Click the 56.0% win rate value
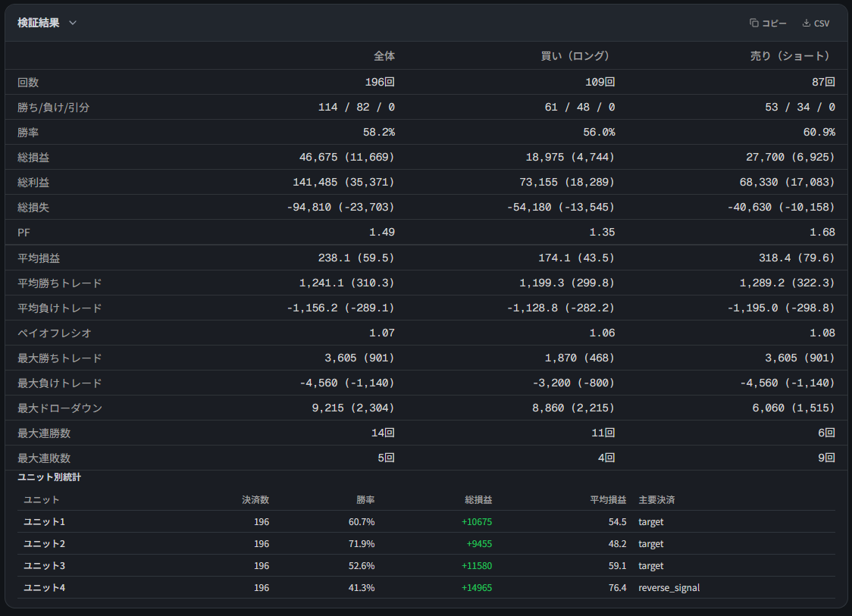The width and height of the screenshot is (852, 616). (599, 132)
